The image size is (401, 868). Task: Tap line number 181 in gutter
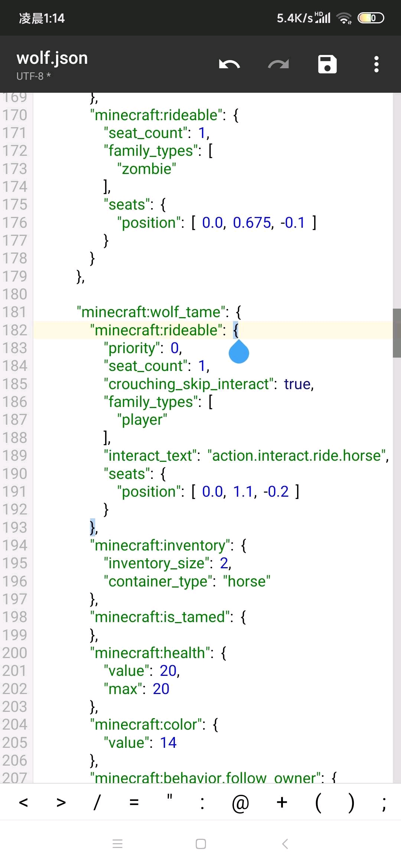coord(15,312)
